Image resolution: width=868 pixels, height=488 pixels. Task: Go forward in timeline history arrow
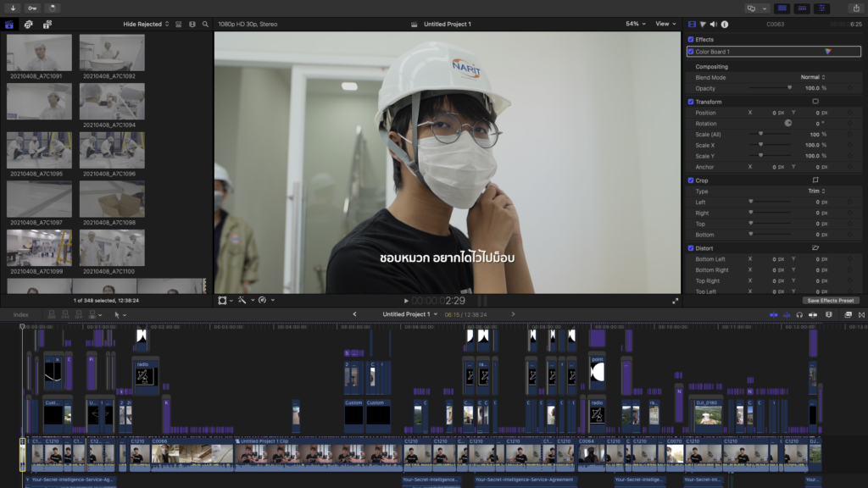tap(513, 314)
